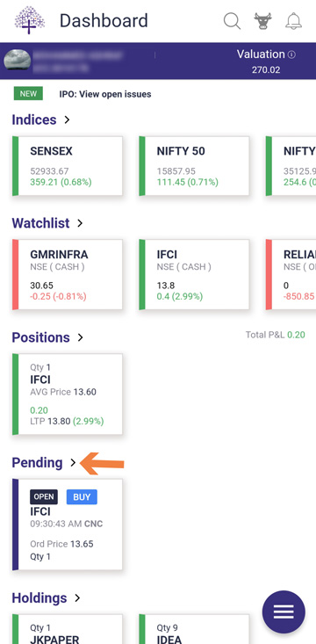Open IPO: View open issues link
This screenshot has height=644, width=316.
pyautogui.click(x=105, y=94)
